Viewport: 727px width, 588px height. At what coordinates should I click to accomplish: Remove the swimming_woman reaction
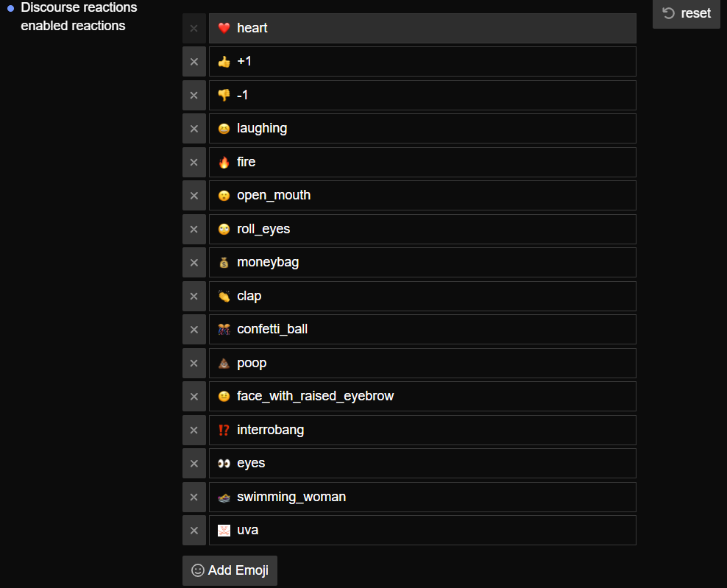[x=194, y=497]
